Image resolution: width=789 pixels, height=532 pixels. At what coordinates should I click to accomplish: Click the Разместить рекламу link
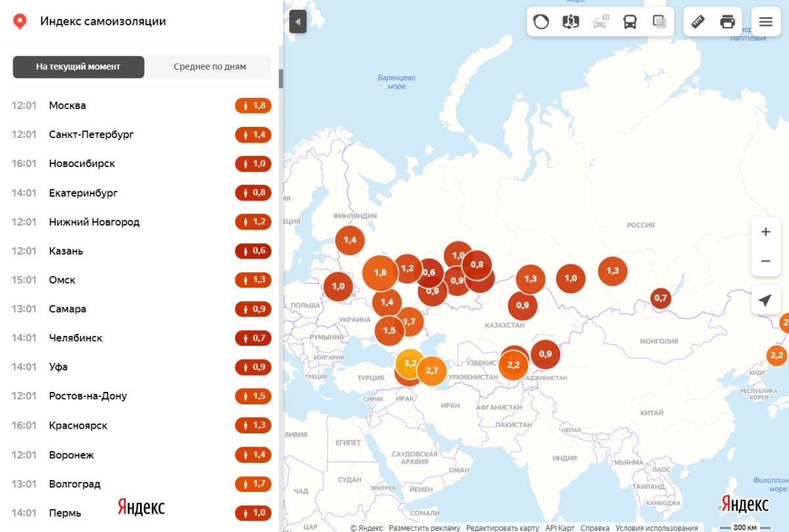point(425,527)
